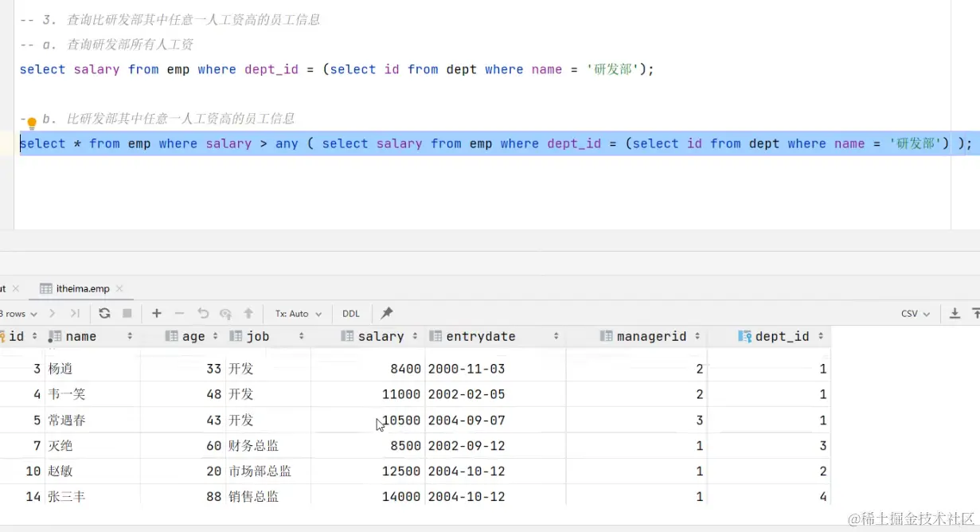Sort by the job column header
The width and height of the screenshot is (980, 532).
pos(267,337)
